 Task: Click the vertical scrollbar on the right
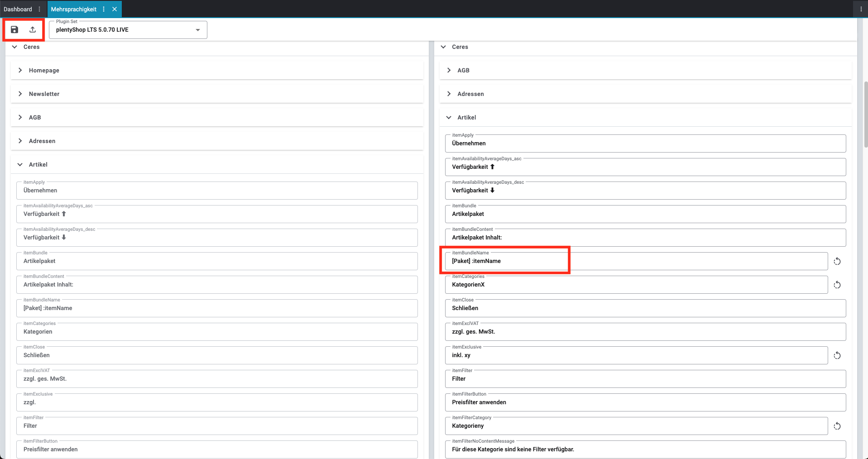pyautogui.click(x=865, y=113)
